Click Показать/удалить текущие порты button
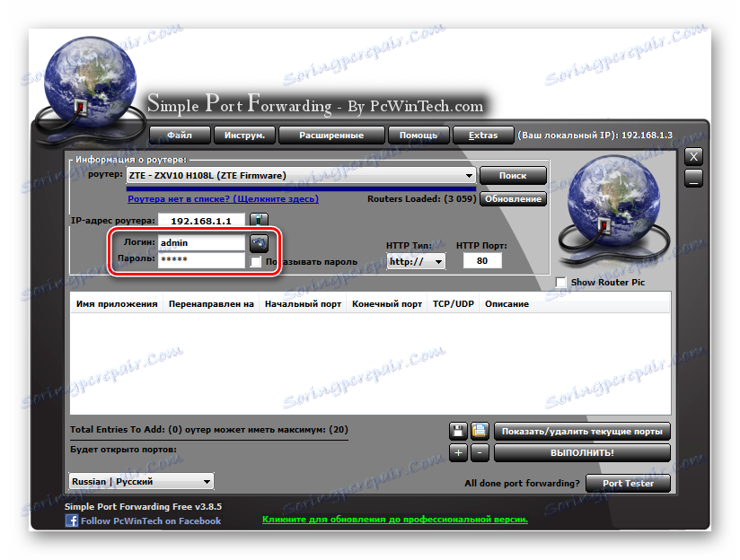The width and height of the screenshot is (740, 560). [582, 431]
